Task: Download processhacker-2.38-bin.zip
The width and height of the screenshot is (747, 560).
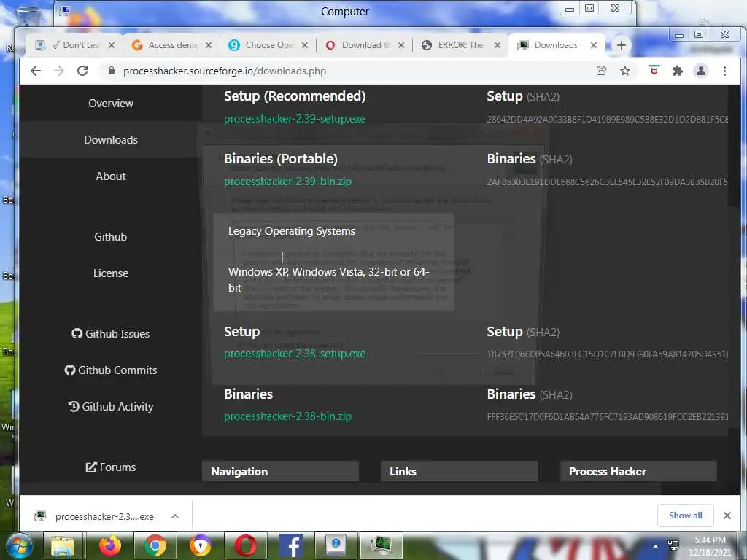Action: tap(287, 416)
